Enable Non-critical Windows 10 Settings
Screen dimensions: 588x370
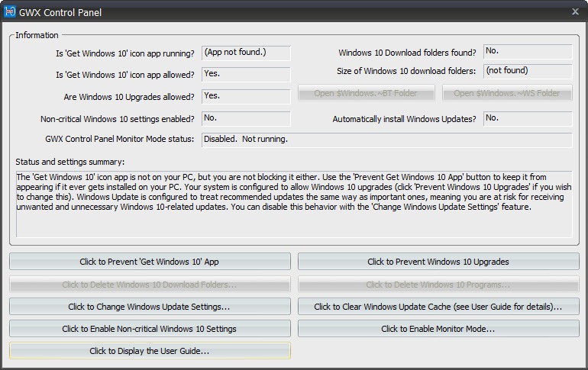[150, 329]
